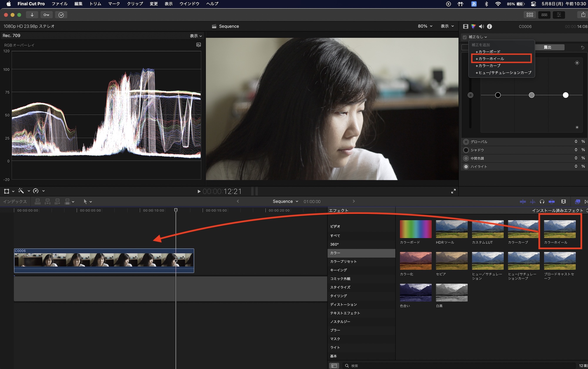Toggle the 補正なし correction checkbox
This screenshot has height=369, width=588.
pos(465,37)
